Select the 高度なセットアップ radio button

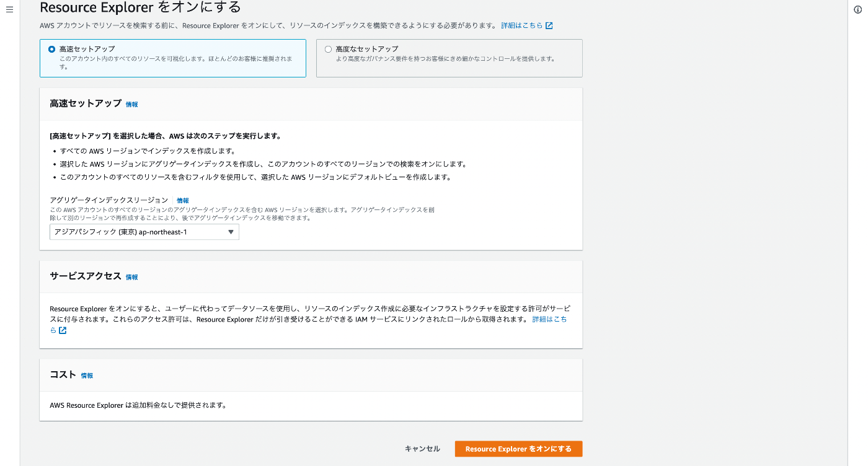pyautogui.click(x=328, y=49)
